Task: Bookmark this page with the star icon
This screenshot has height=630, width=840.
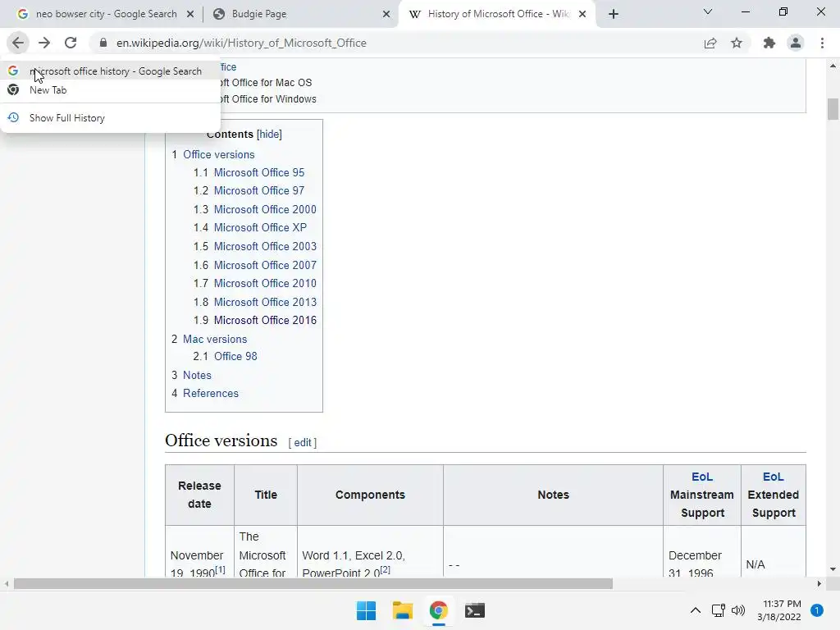Action: pos(737,43)
